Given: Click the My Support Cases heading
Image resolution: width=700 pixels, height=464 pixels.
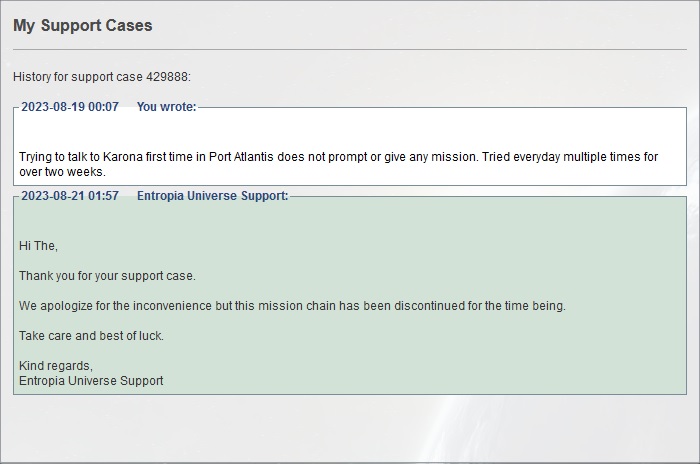Looking at the screenshot, I should point(83,25).
